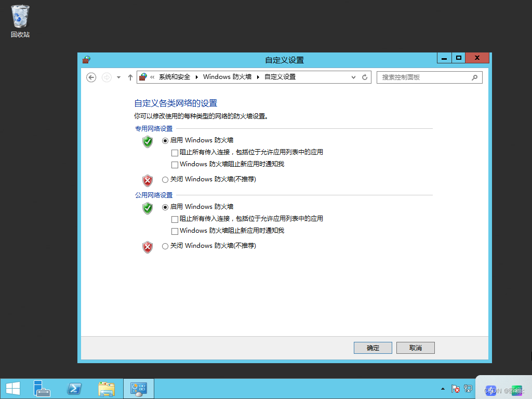The width and height of the screenshot is (532, 399).
Task: Refresh the address bar location
Action: pos(365,77)
